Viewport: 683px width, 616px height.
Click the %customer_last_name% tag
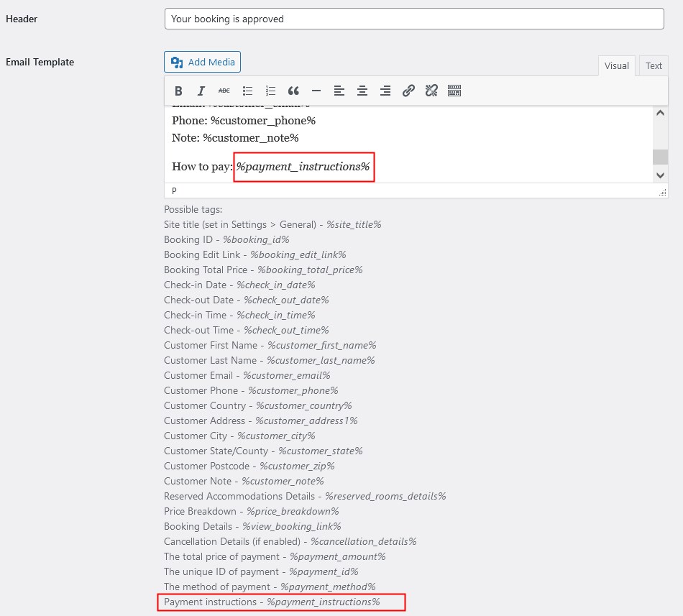point(321,360)
